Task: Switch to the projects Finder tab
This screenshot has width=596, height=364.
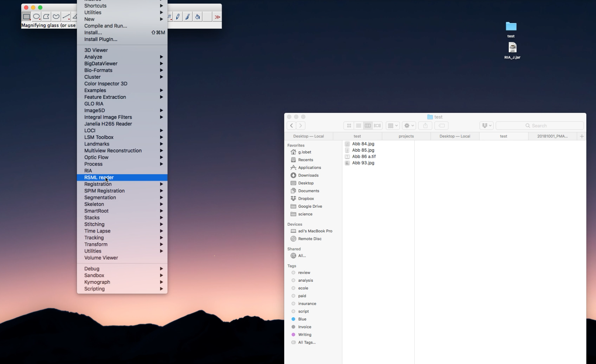Action: click(406, 136)
